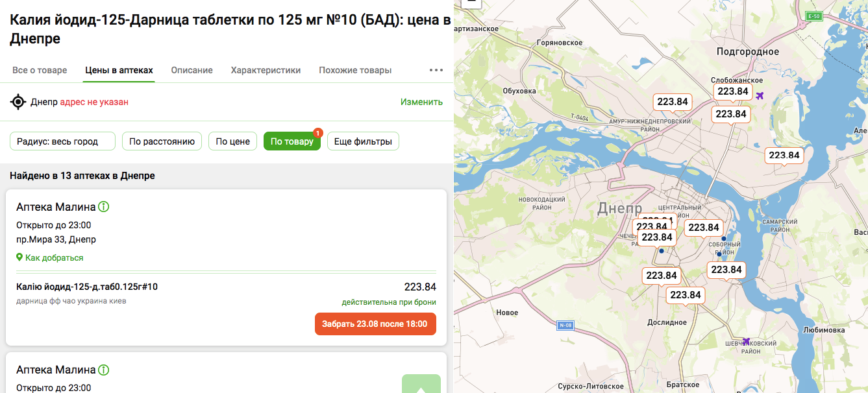Click the geolocation crosshair icon
This screenshot has width=868, height=393.
click(x=18, y=102)
